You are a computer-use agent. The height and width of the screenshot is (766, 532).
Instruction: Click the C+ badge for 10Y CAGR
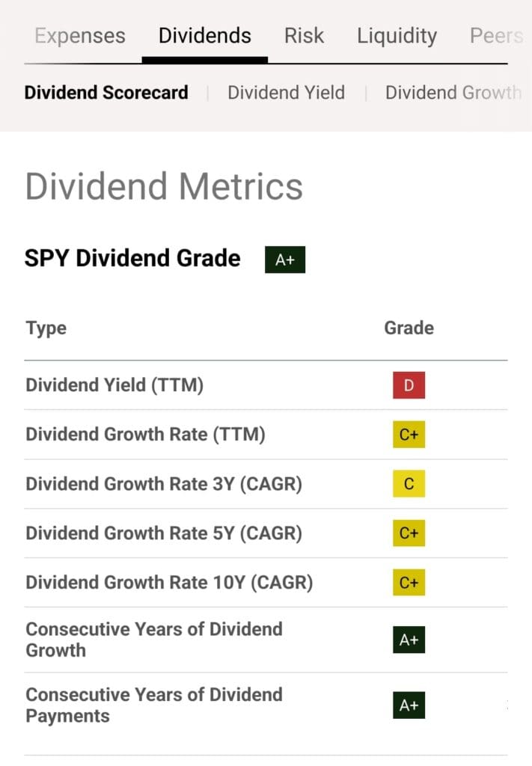[x=409, y=583]
